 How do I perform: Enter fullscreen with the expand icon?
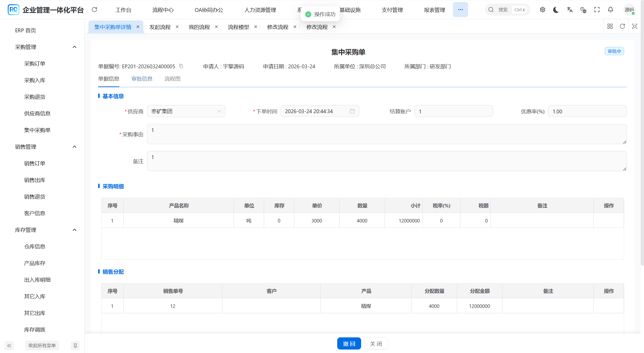tap(597, 10)
